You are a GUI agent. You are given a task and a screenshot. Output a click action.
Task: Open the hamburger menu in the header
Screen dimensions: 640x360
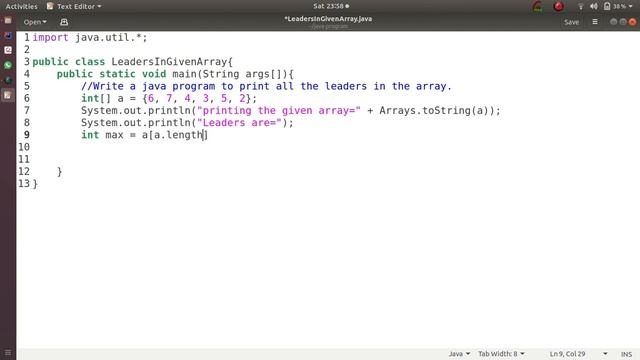click(x=595, y=22)
